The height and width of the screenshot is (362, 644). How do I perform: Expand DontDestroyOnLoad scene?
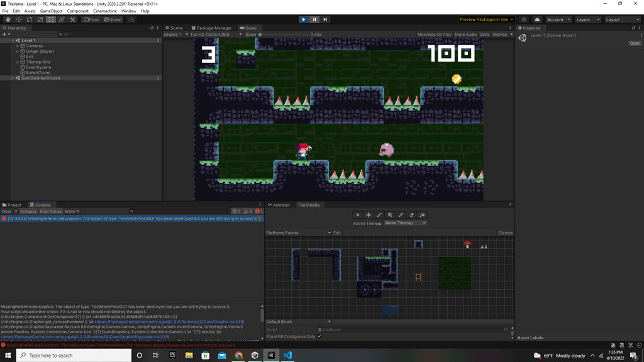pyautogui.click(x=13, y=78)
